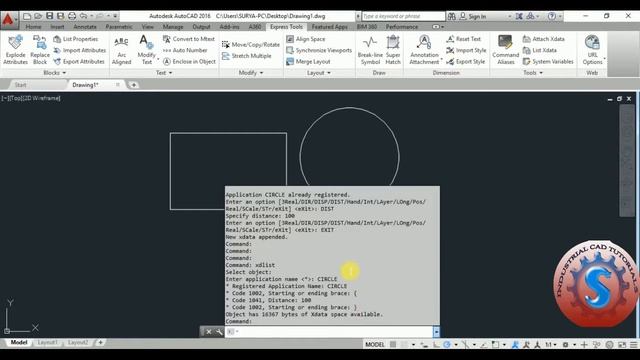The height and width of the screenshot is (360, 640).
Task: Click Import Style in Dimension panel
Action: point(466,50)
